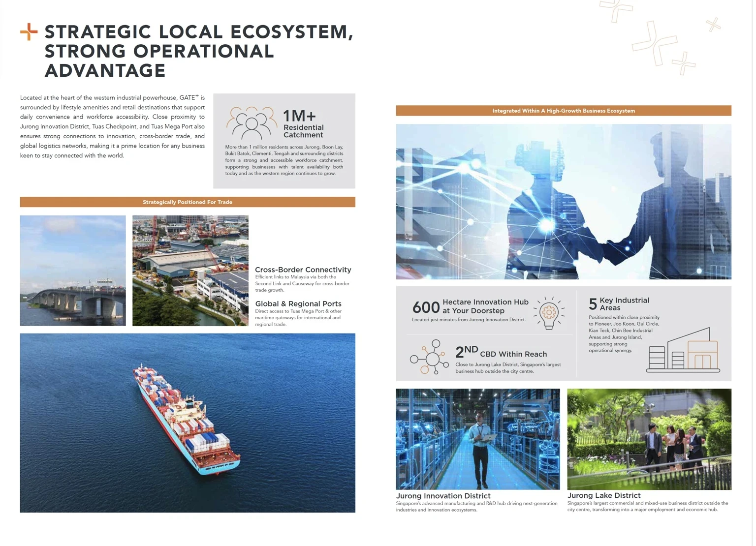The image size is (756, 546).
Task: Open the container ship photo
Action: 188,423
